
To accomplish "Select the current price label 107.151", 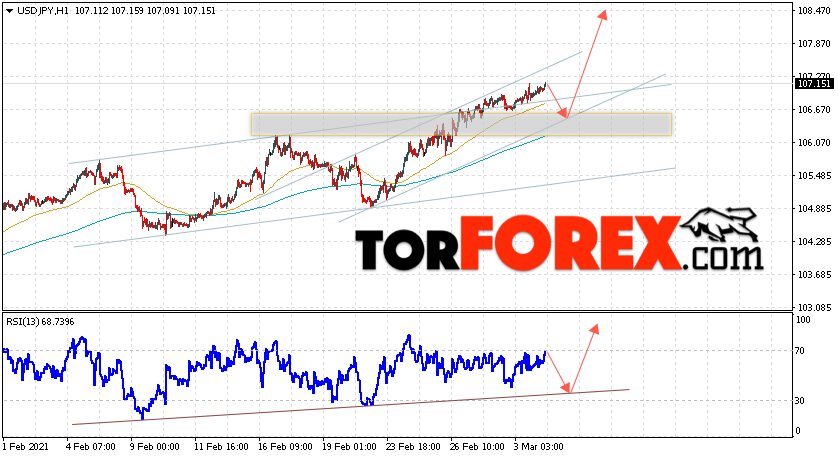I will pos(813,84).
